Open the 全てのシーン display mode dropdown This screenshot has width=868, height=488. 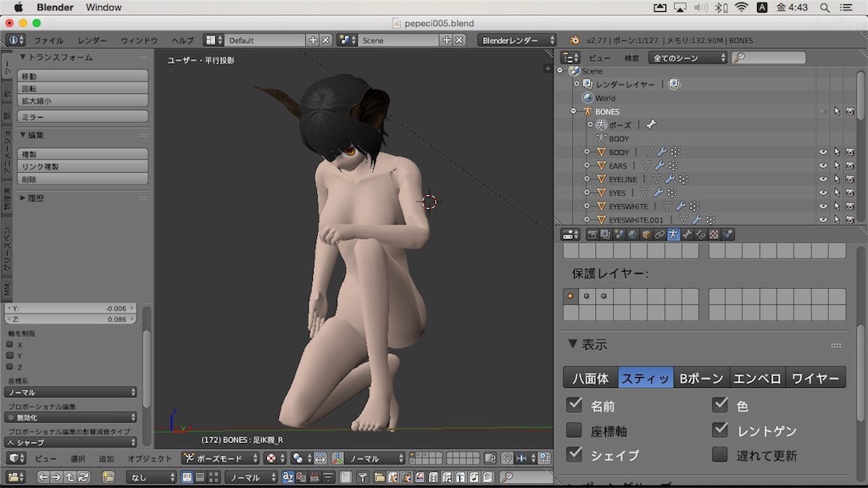[688, 58]
